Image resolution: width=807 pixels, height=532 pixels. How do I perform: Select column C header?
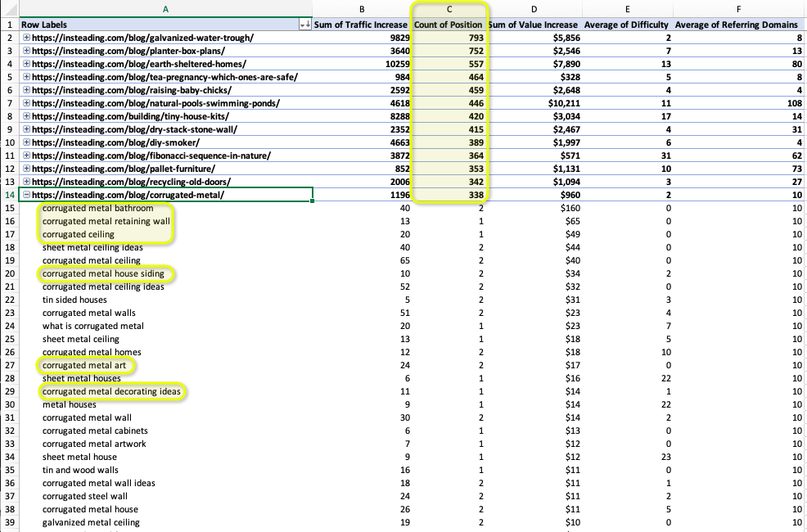point(449,9)
